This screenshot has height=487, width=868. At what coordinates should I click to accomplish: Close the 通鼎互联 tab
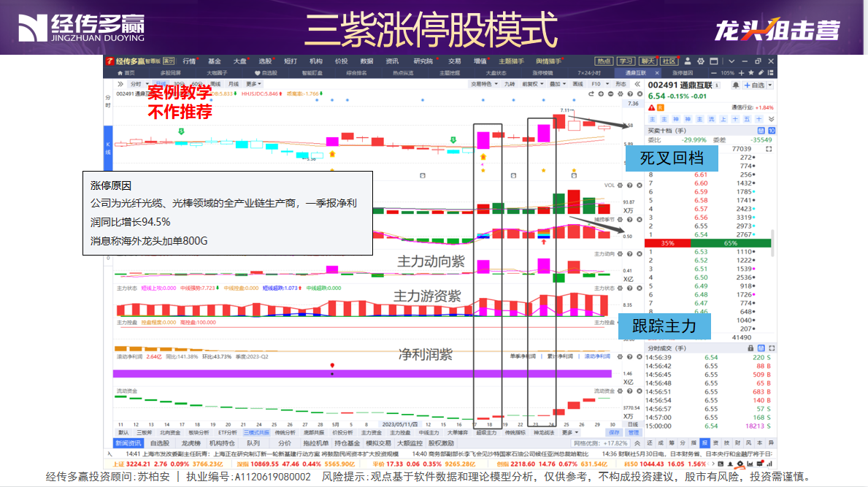pyautogui.click(x=657, y=73)
